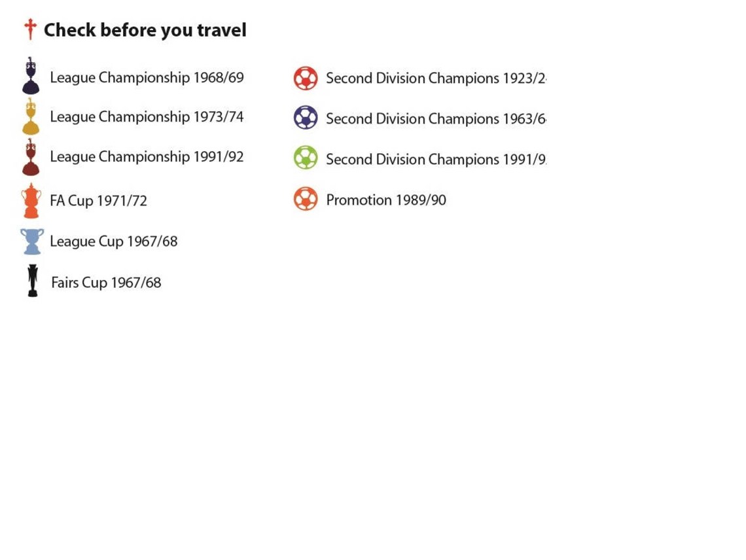Select the Check before you travel heading
Image resolution: width=746 pixels, height=560 pixels.
[x=145, y=30]
